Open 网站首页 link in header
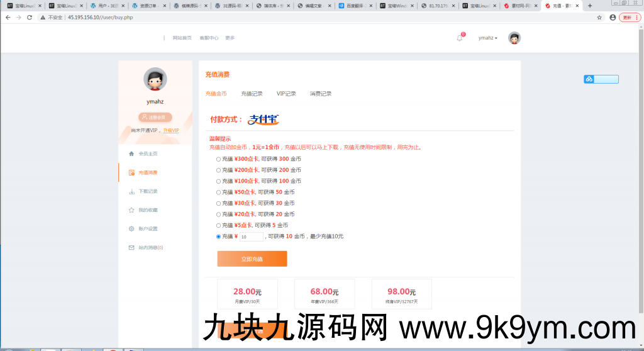This screenshot has width=644, height=351. point(182,38)
